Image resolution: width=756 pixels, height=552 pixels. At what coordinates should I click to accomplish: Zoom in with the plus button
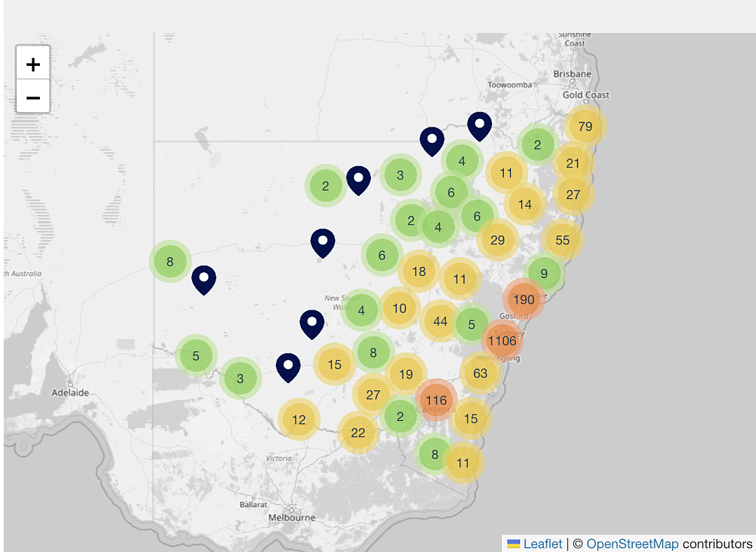33,64
